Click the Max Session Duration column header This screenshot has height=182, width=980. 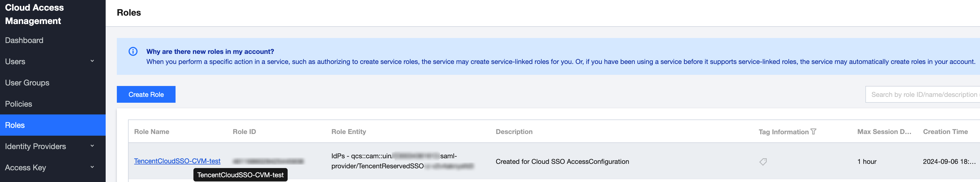tap(884, 131)
